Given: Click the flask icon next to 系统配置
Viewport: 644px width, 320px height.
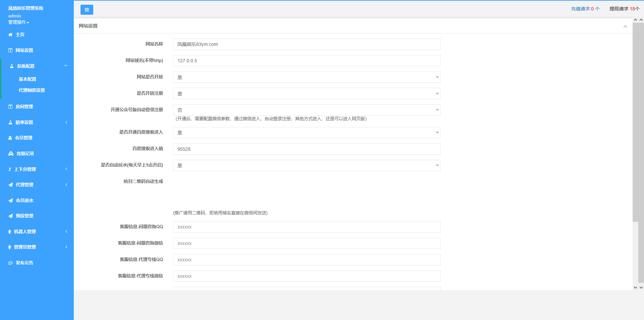Looking at the screenshot, I should pos(12,66).
